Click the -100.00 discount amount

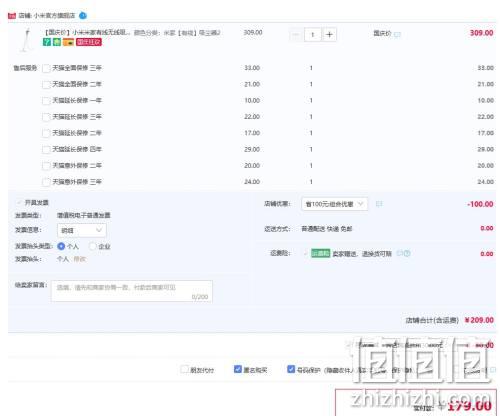coord(480,204)
